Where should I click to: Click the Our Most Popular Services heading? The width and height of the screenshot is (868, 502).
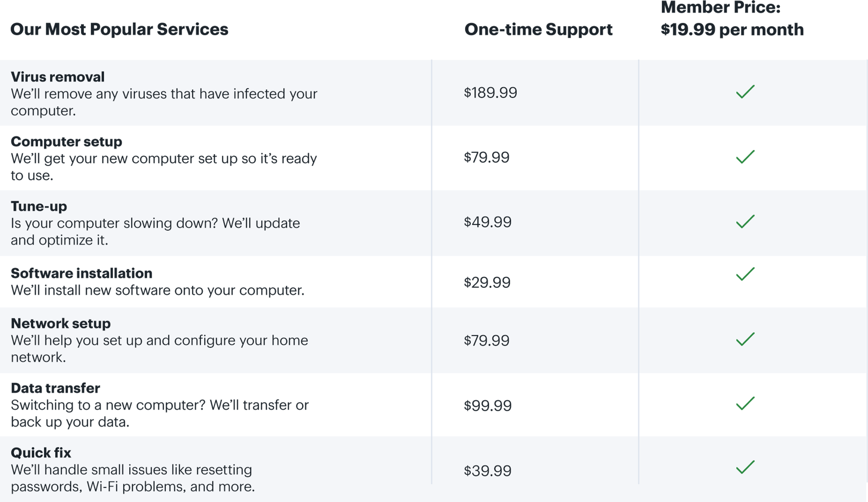(x=119, y=30)
